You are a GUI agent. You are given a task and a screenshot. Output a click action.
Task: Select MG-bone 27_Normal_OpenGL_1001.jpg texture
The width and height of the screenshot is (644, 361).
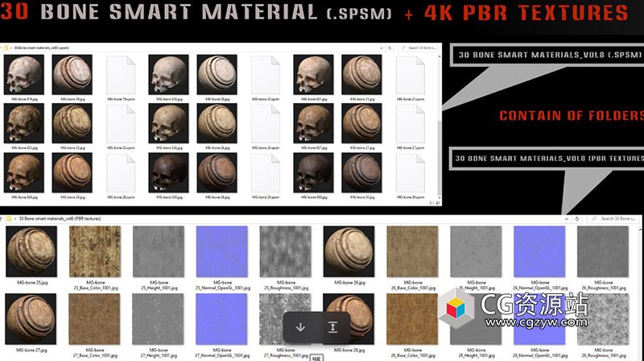point(222,319)
